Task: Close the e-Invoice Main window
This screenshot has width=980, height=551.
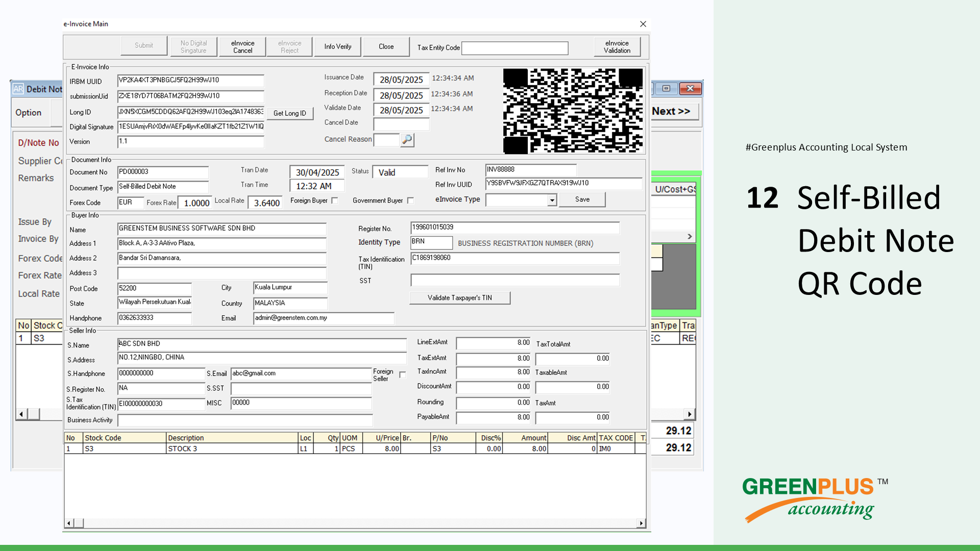Action: point(643,24)
